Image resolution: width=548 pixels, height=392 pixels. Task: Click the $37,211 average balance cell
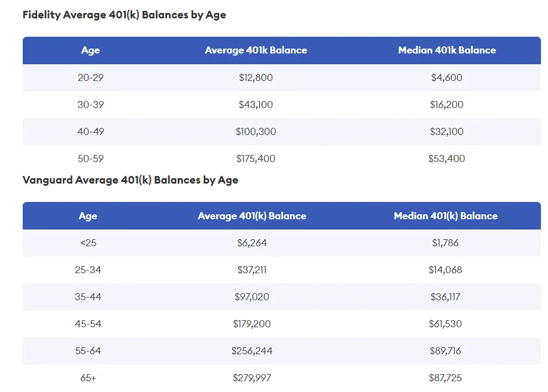coord(252,270)
